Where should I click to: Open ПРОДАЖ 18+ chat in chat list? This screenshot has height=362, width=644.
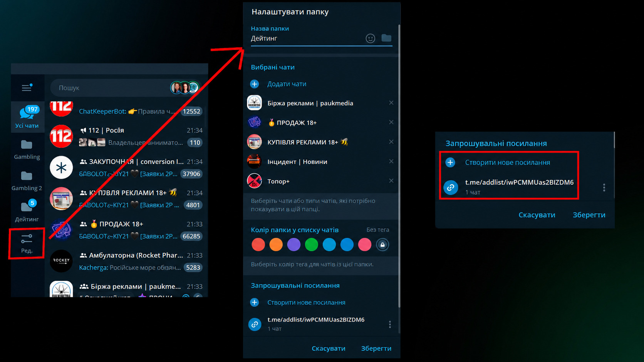[126, 230]
